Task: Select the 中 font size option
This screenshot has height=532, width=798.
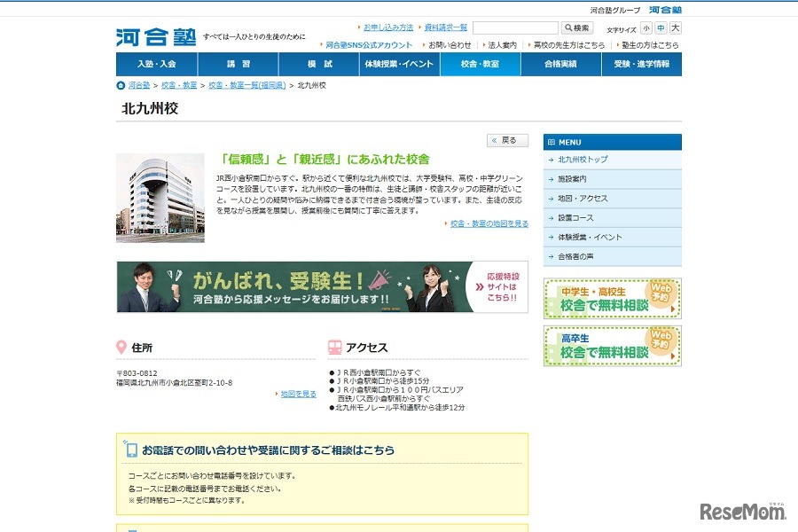Action: click(x=659, y=27)
